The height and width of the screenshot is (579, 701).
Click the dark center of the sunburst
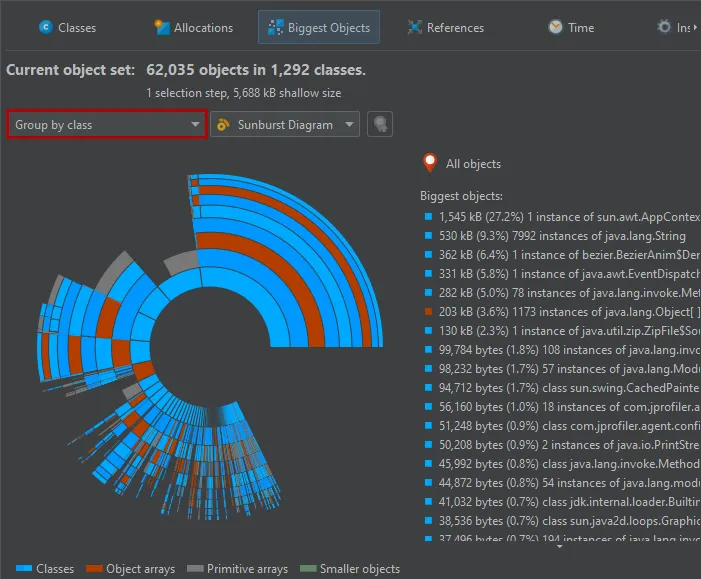[210, 347]
